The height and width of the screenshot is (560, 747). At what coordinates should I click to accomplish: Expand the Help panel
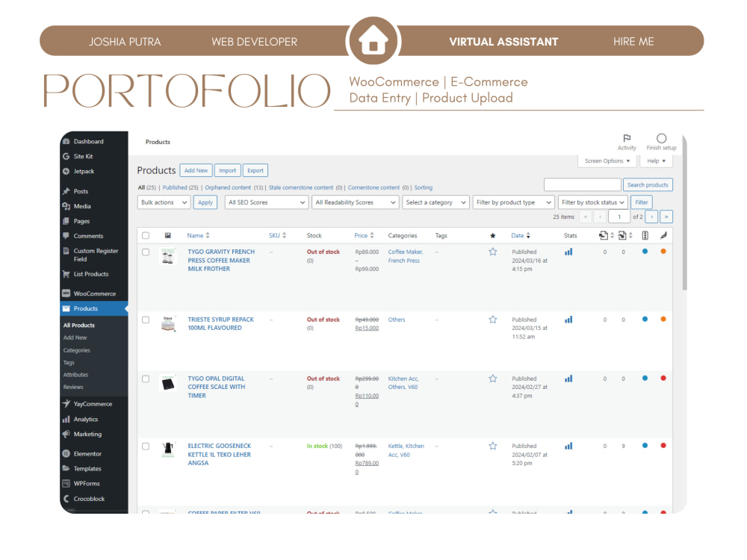tap(656, 161)
